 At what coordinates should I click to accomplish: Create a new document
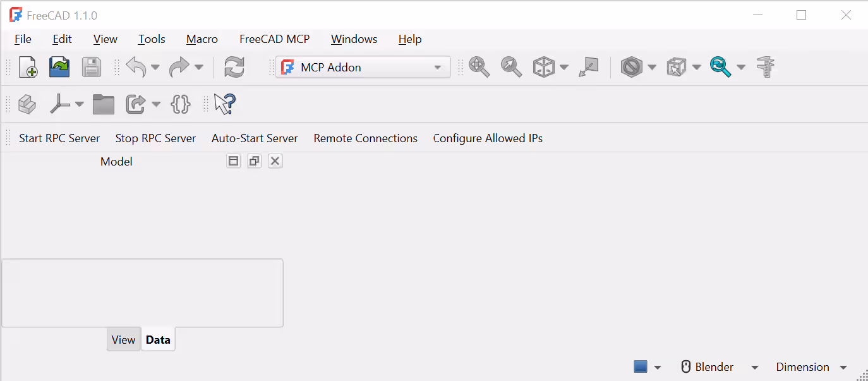pos(28,67)
